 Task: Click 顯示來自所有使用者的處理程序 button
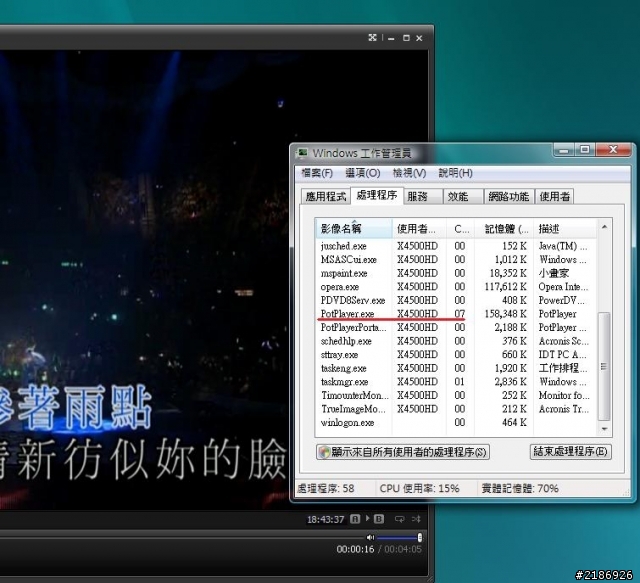tap(402, 452)
